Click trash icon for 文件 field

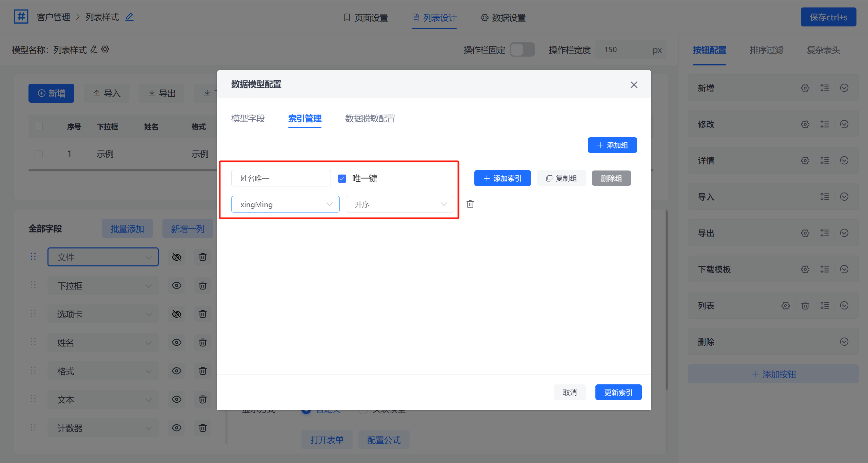point(202,257)
